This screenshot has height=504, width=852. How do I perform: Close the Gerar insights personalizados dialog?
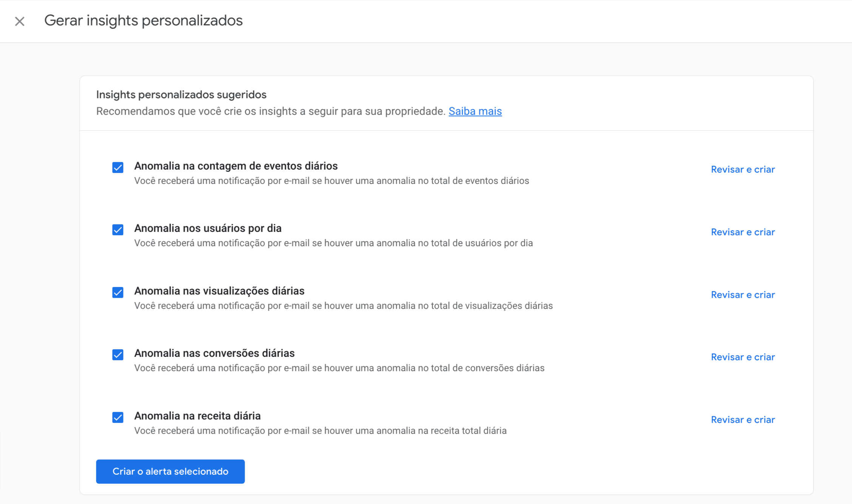click(20, 21)
